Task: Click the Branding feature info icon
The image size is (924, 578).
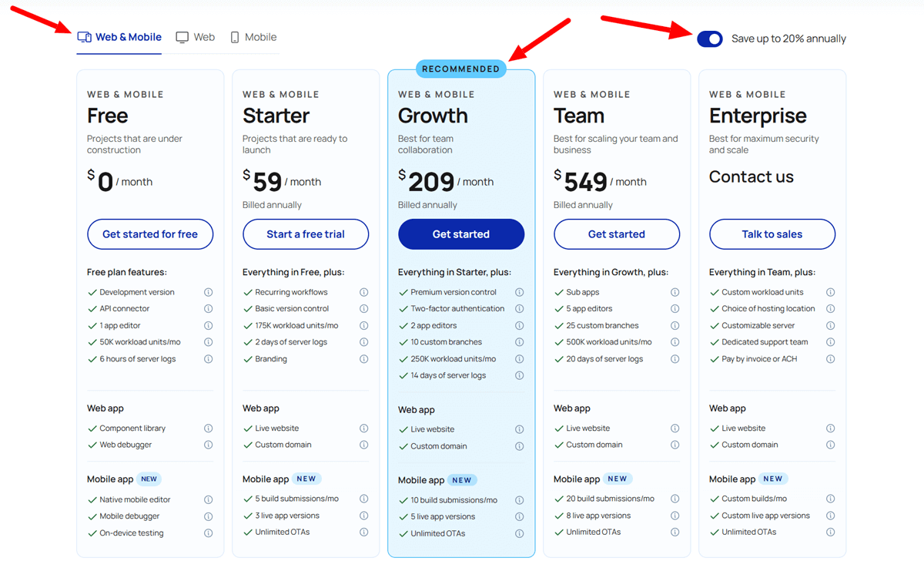Action: pyautogui.click(x=363, y=358)
